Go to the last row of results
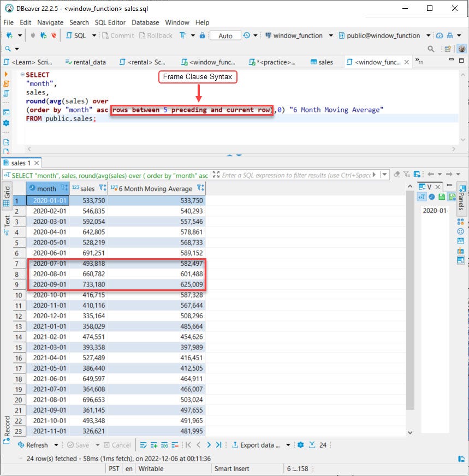Viewport: 469px width, 476px height. tap(218, 445)
